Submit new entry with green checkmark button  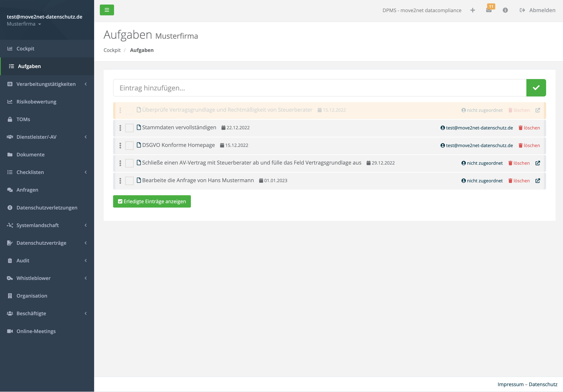pyautogui.click(x=536, y=88)
